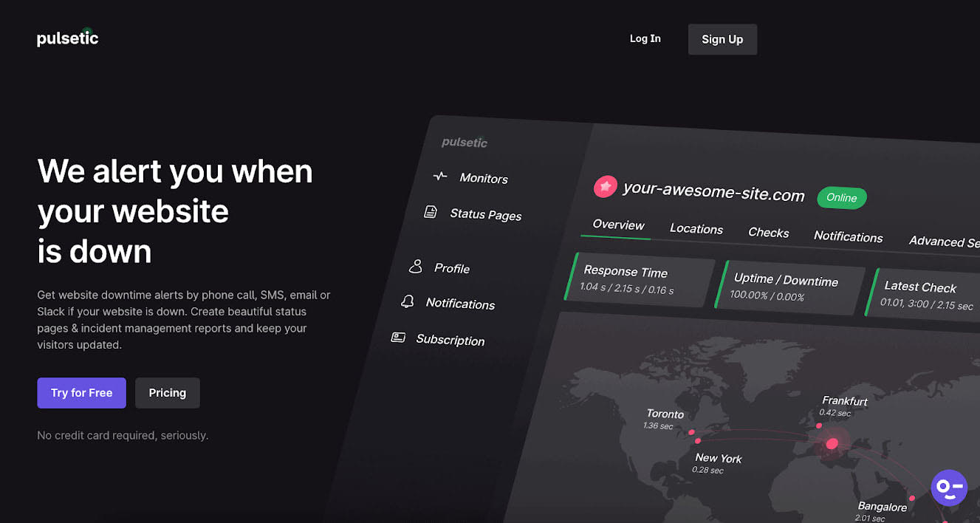This screenshot has height=523, width=980.
Task: Select Monitors in dashboard sidebar
Action: click(x=484, y=178)
